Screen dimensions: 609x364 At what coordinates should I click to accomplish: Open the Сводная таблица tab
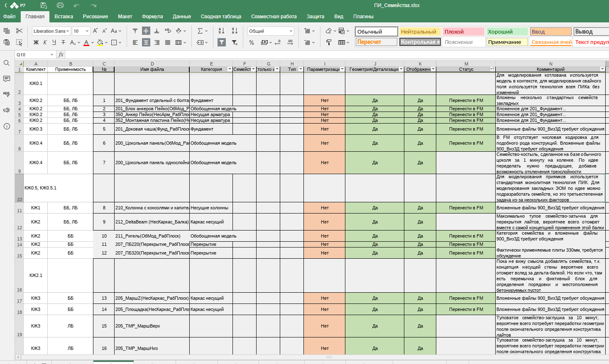[x=221, y=17]
